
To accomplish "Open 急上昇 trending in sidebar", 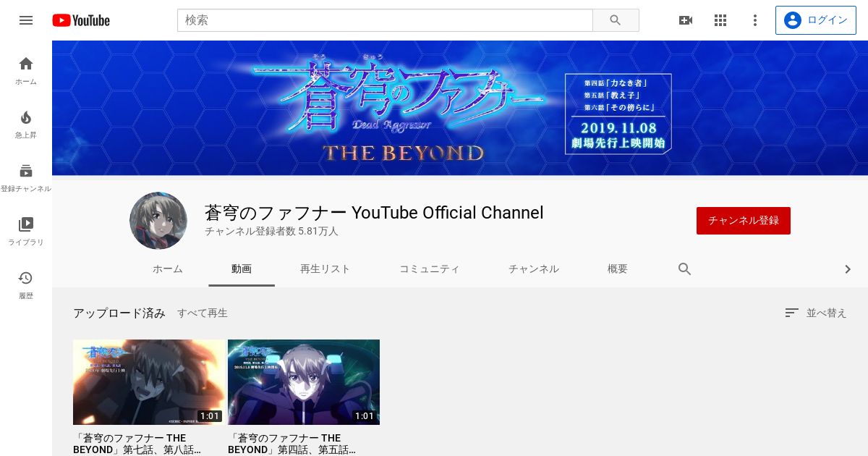I will [26, 124].
